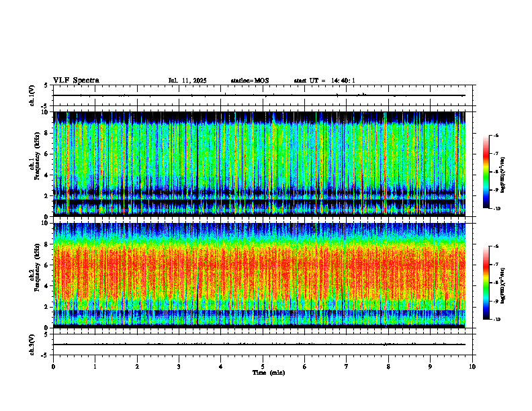Click the ch.1 voltage waveform trace

pos(259,95)
